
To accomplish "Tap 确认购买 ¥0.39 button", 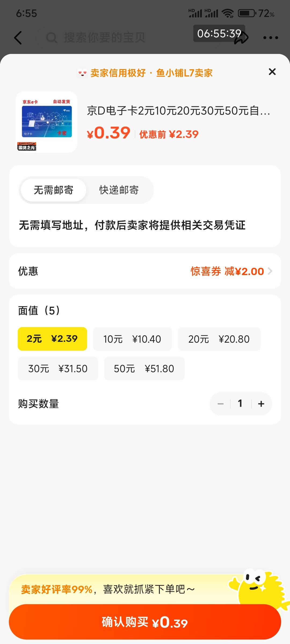I will click(145, 622).
